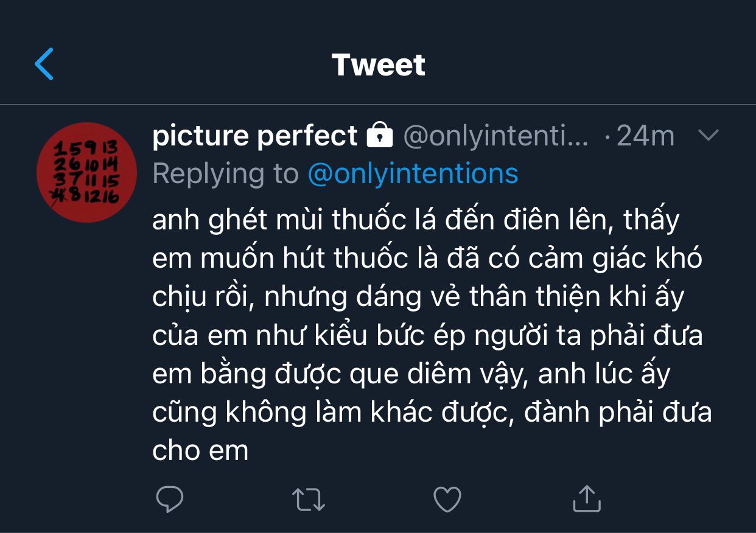Tap the "Tweet" header title
The image size is (756, 533).
pyautogui.click(x=378, y=64)
